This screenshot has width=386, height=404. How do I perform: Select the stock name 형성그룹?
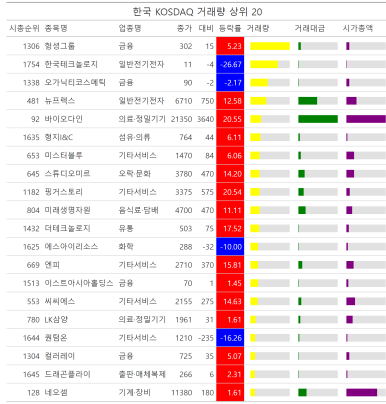tap(60, 46)
